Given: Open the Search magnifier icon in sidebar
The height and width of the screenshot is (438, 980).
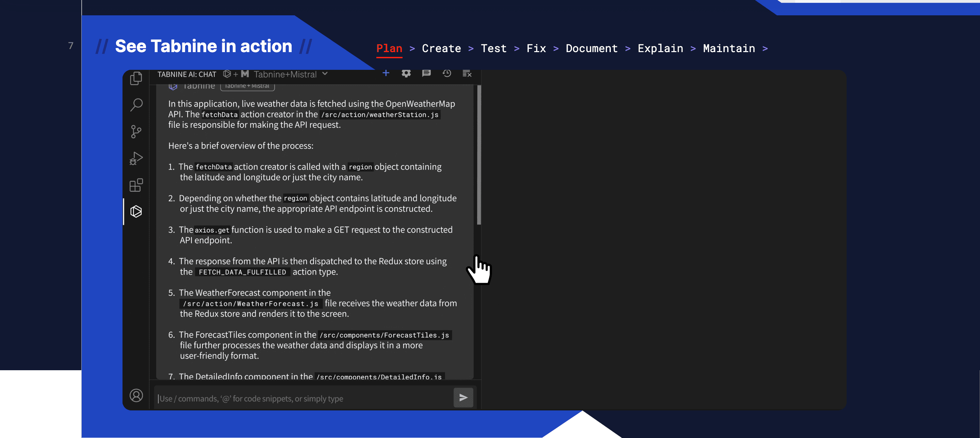Looking at the screenshot, I should (x=136, y=105).
